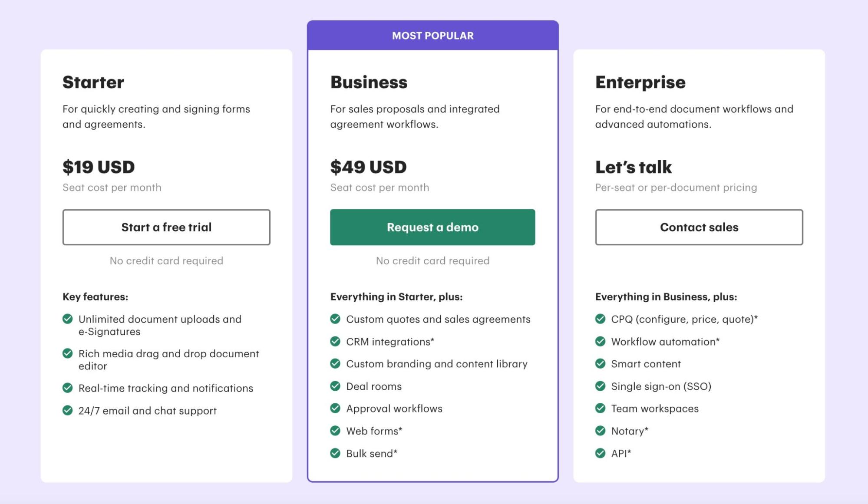868x504 pixels.
Task: Click checkmark icon next to Deal rooms
Action: 335,386
